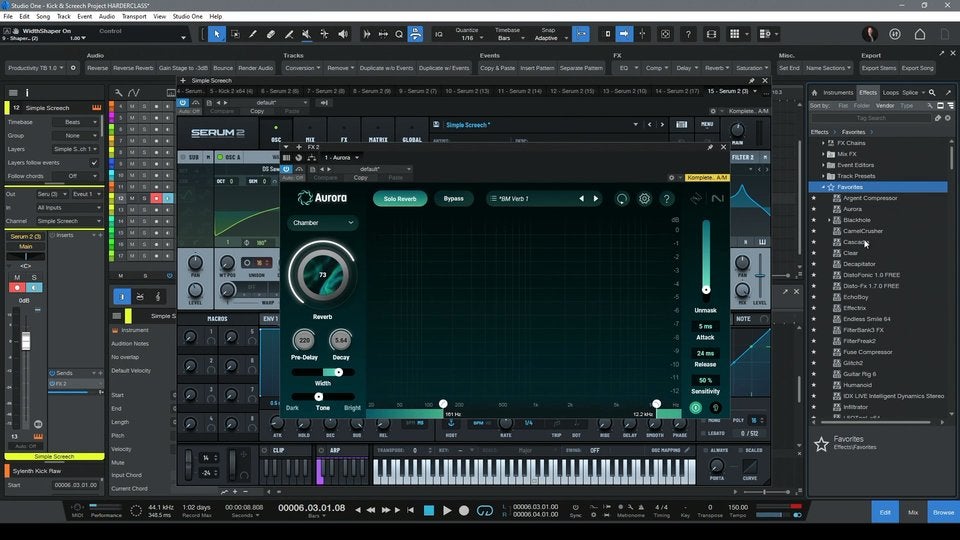960x540 pixels.
Task: Open the Productivity TB 1.0 dropdown
Action: coord(36,68)
